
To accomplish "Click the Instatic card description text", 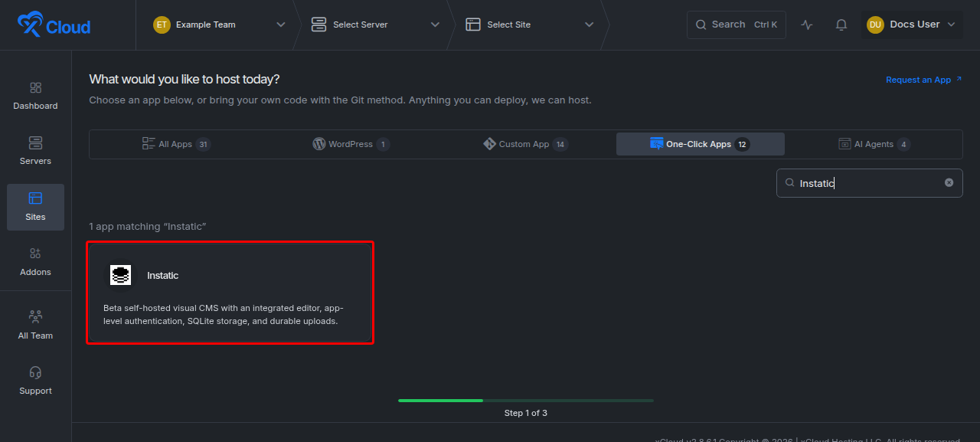I will pos(224,314).
